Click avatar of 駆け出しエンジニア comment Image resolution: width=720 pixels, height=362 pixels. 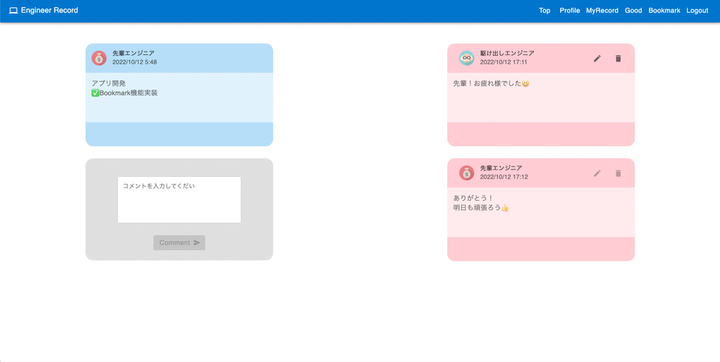pos(467,58)
